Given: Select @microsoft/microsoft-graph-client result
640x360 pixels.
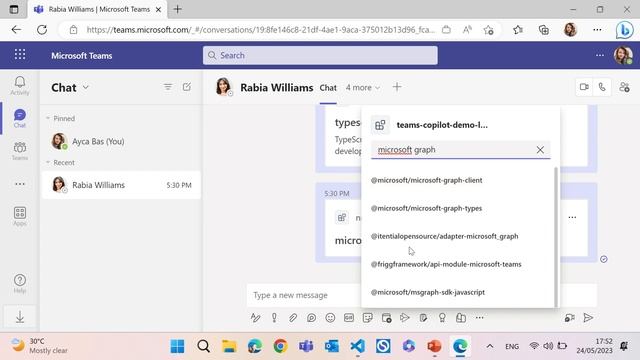Looking at the screenshot, I should 427,180.
